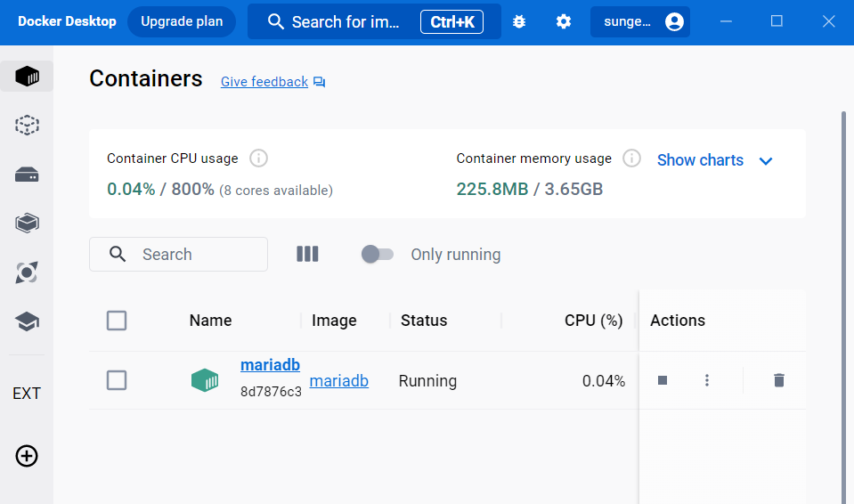Viewport: 854px width, 504px height.
Task: Delete the mariadb container
Action: (779, 380)
